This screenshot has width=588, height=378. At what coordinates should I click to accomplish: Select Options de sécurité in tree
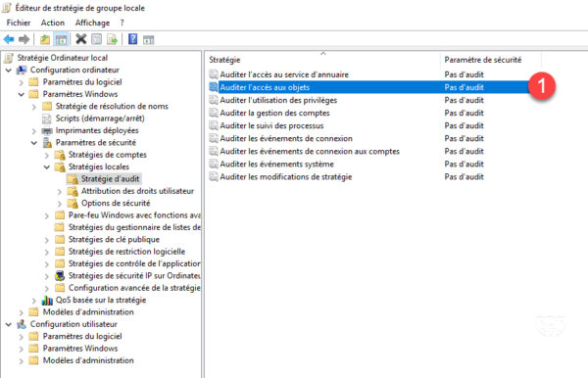[116, 203]
